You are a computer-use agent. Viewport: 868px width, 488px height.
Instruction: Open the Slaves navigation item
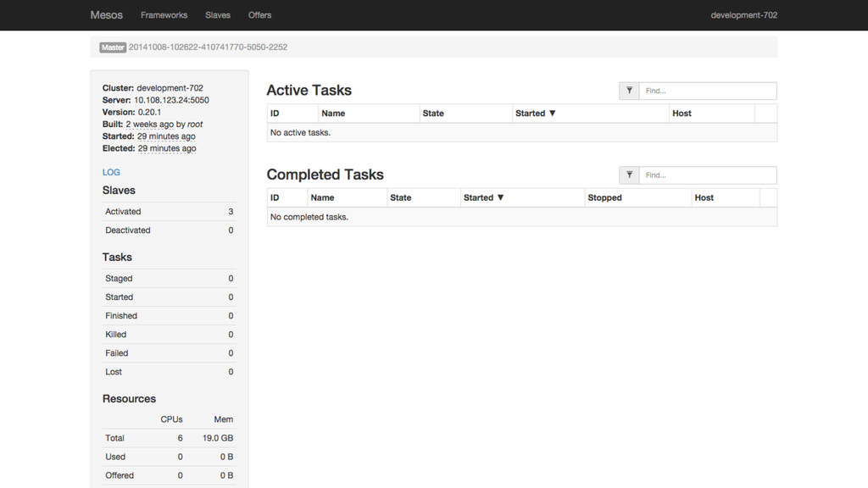click(x=218, y=15)
